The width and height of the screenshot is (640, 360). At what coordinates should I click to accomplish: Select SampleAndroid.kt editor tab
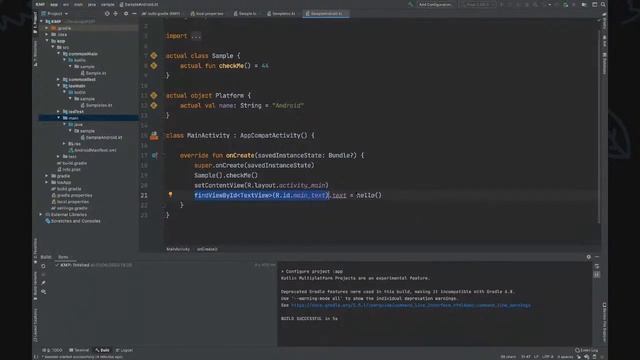pyautogui.click(x=326, y=13)
